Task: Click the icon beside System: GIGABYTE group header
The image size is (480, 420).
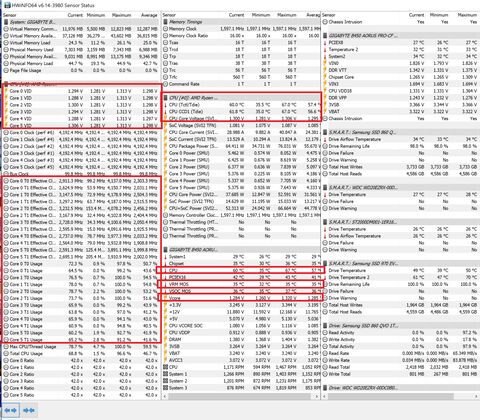Action: [6, 22]
